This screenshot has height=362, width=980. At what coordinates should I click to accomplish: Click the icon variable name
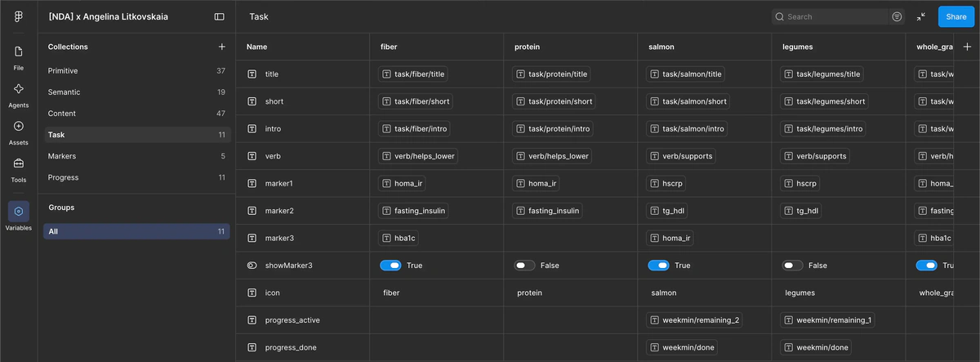click(x=272, y=293)
